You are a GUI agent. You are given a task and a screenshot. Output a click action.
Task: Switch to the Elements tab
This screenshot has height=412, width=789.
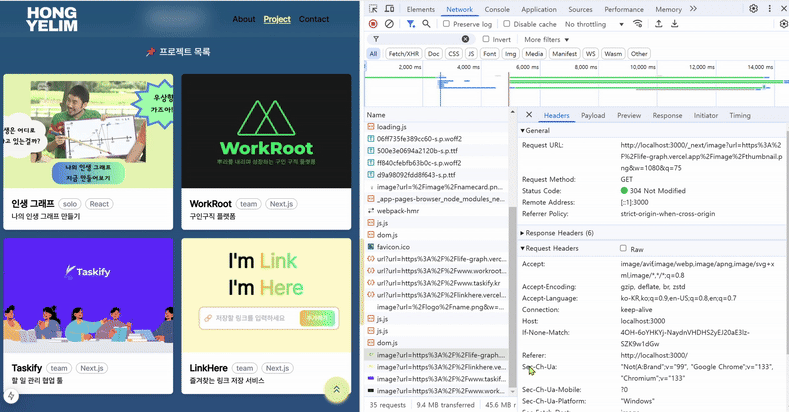coord(421,9)
